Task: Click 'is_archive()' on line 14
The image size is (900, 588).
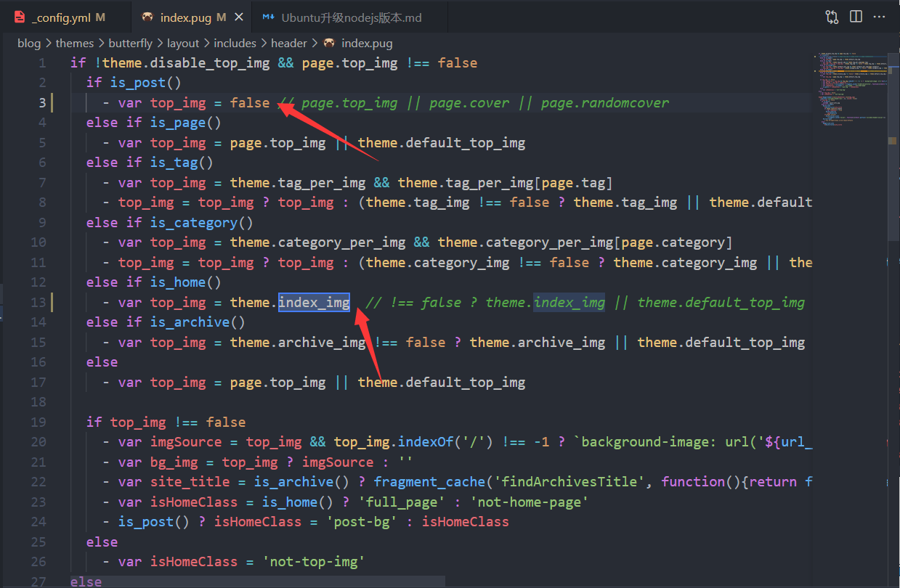Action: pos(198,322)
